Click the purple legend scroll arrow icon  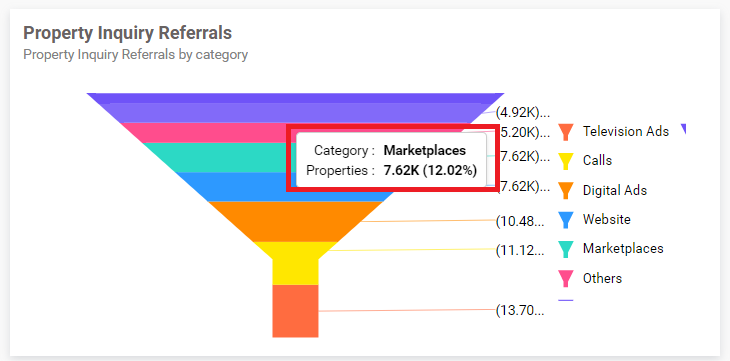(x=683, y=129)
